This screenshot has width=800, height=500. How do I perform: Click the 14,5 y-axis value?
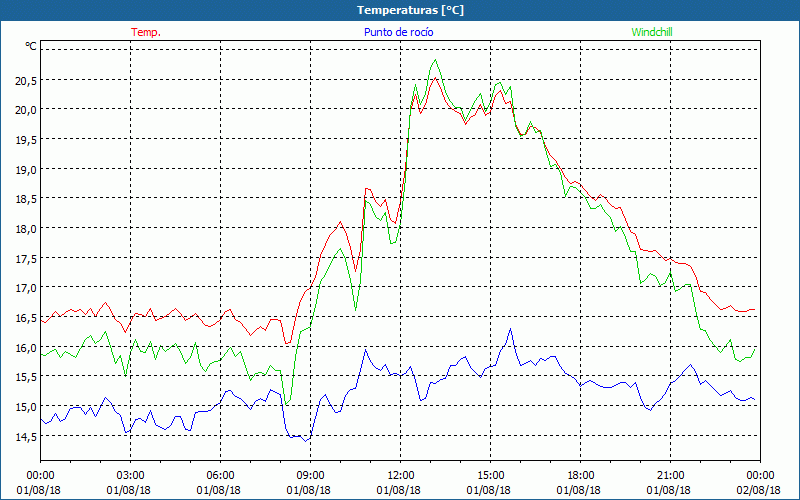click(26, 436)
